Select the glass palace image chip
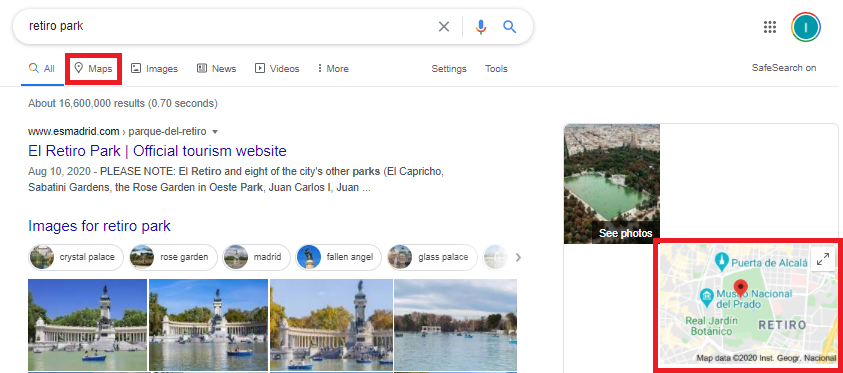 point(432,257)
